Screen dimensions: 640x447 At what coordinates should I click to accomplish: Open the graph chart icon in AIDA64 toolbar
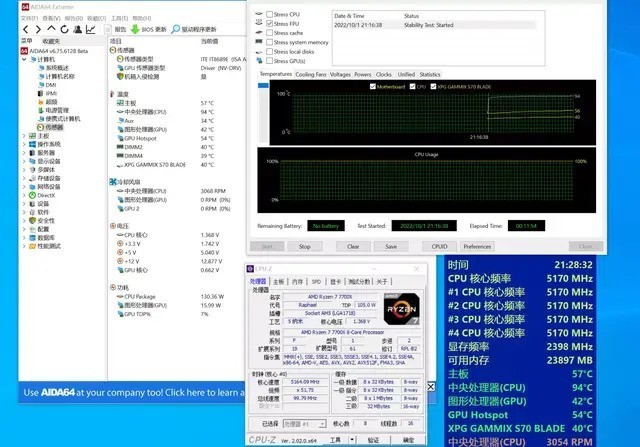click(x=91, y=29)
